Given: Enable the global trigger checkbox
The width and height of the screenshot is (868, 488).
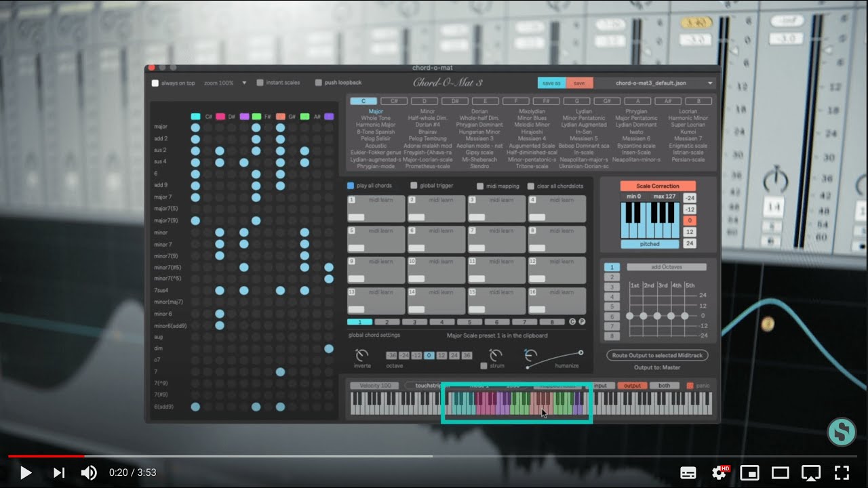Looking at the screenshot, I should pos(414,186).
